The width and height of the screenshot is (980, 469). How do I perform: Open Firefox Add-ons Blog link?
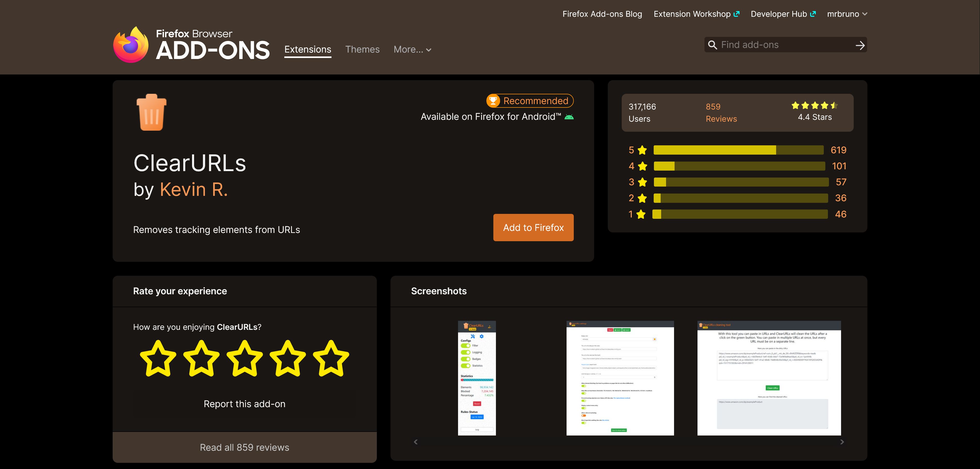[x=602, y=14]
